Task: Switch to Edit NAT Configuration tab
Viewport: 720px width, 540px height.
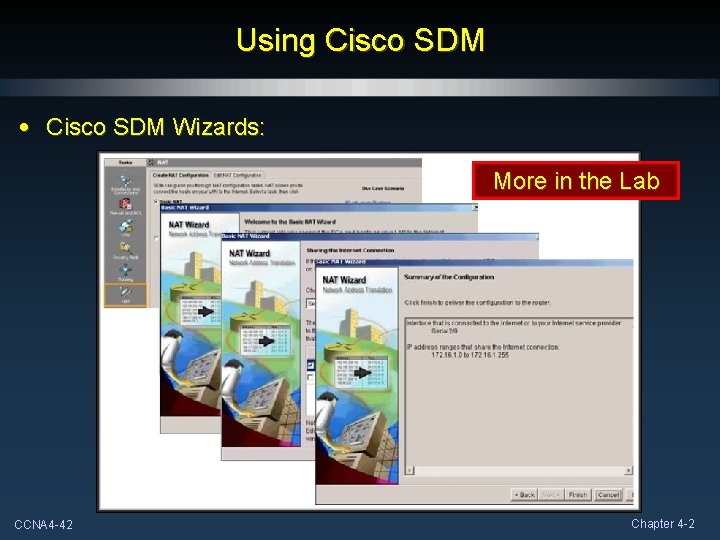Action: (237, 175)
